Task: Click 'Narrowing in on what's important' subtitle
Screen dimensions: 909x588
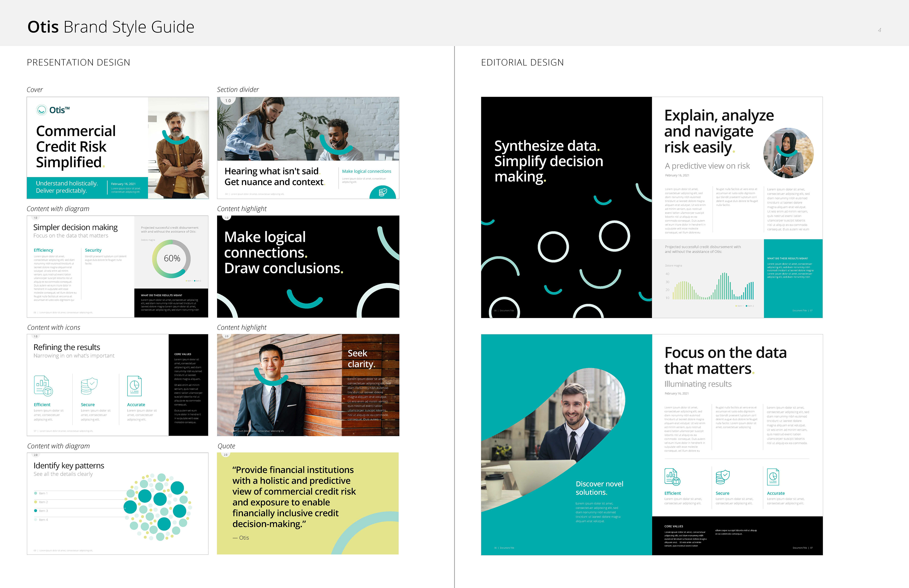Action: 74,356
